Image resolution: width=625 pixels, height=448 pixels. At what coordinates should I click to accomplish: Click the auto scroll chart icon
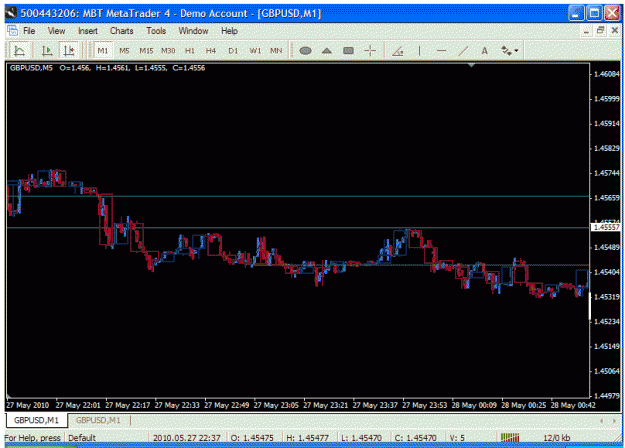[47, 51]
